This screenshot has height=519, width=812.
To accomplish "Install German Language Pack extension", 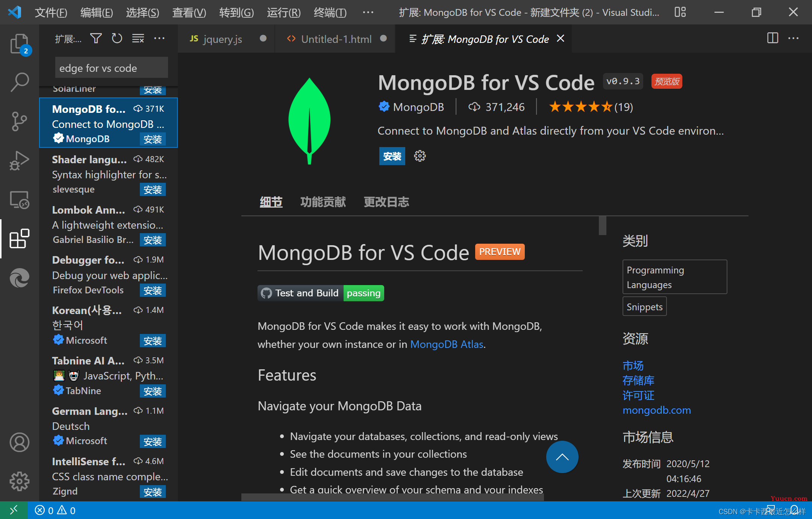I will point(153,442).
